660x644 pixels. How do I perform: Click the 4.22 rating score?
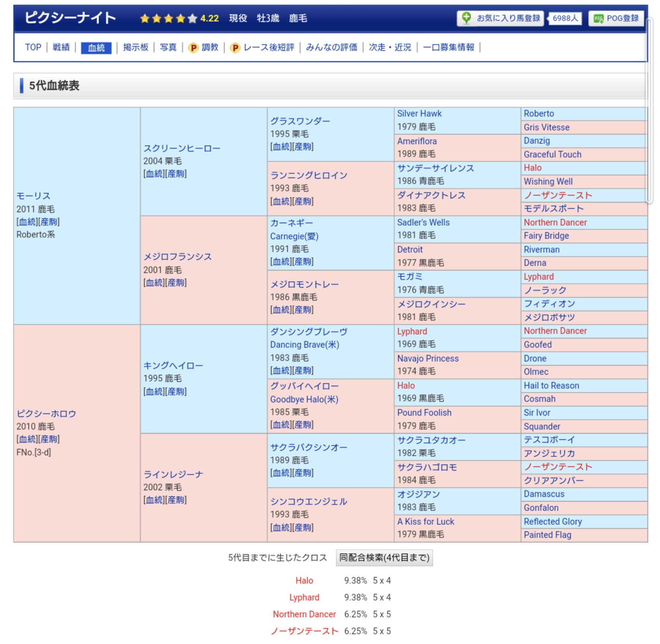[210, 18]
